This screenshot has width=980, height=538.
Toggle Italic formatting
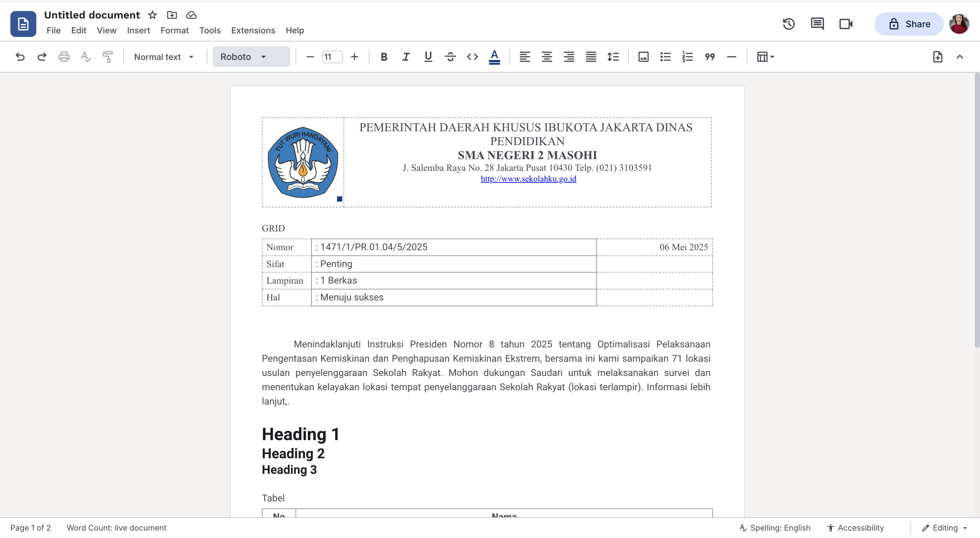point(406,57)
